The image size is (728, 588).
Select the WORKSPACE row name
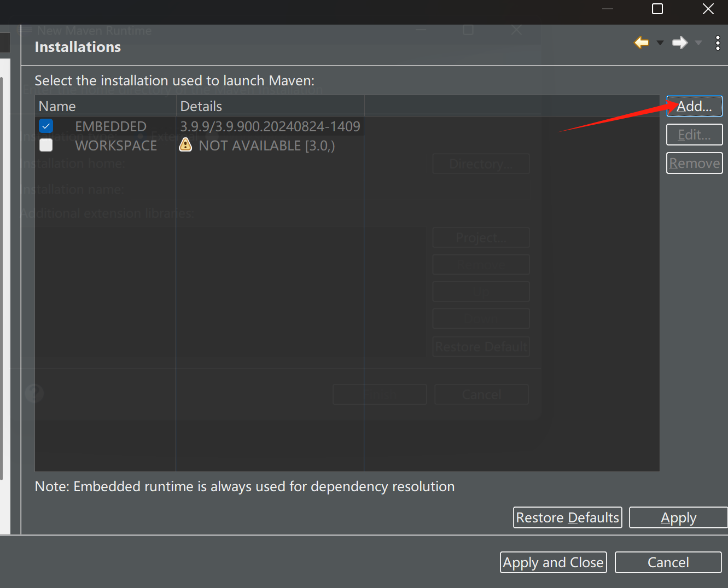coord(116,145)
